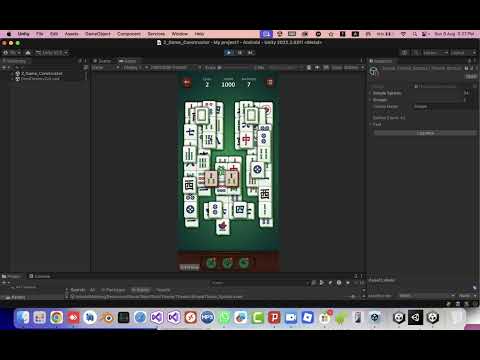
Task: Click the Play button in Unity toolbar
Action: click(x=229, y=53)
